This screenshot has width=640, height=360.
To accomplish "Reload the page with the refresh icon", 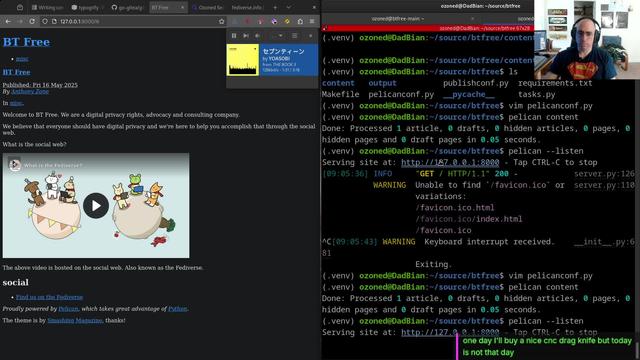I will coord(32,21).
